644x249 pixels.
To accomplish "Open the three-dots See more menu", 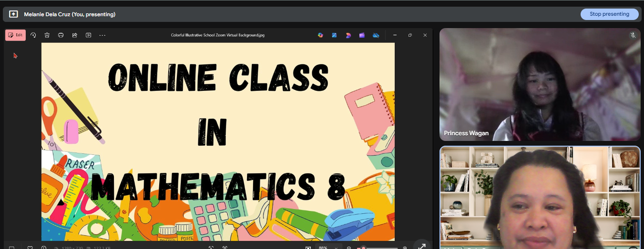I will pyautogui.click(x=102, y=35).
